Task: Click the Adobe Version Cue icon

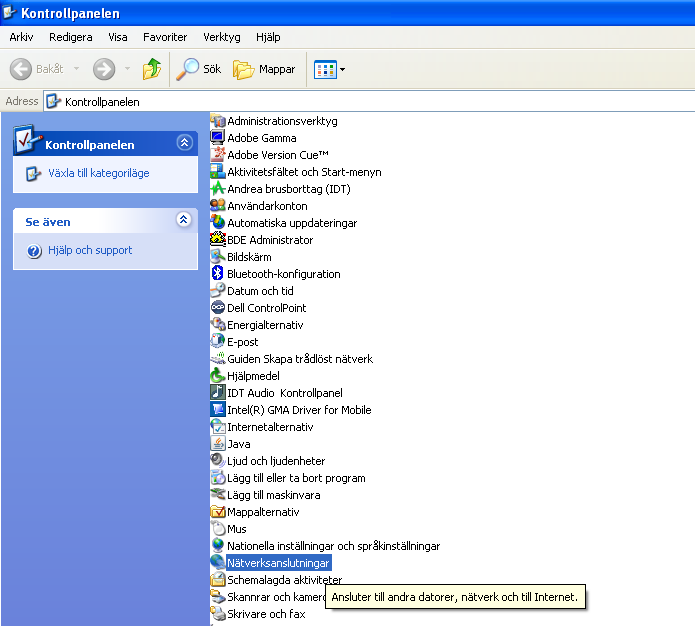Action: (x=218, y=155)
